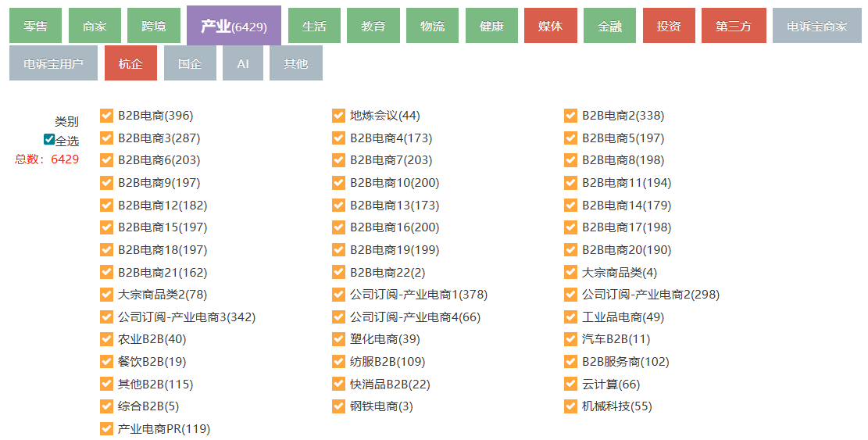868x440 pixels.
Task: Toggle the 全选 select-all checkbox
Action: pyautogui.click(x=49, y=140)
